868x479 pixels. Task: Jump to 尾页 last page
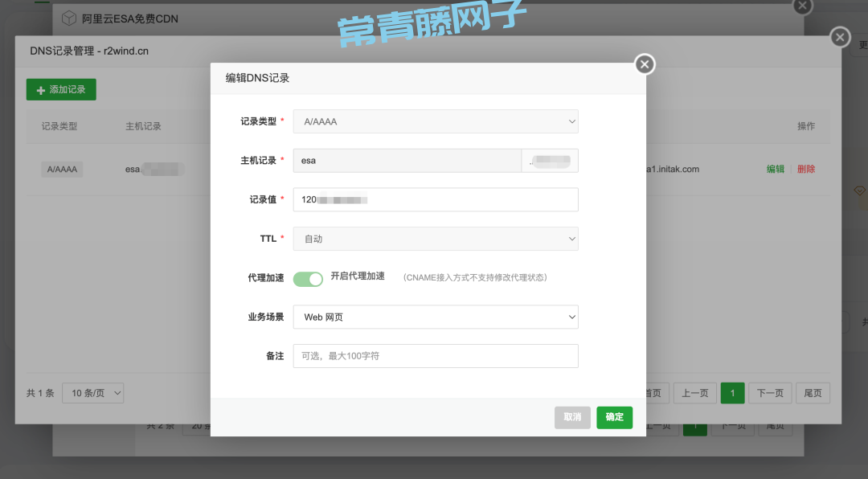click(813, 393)
